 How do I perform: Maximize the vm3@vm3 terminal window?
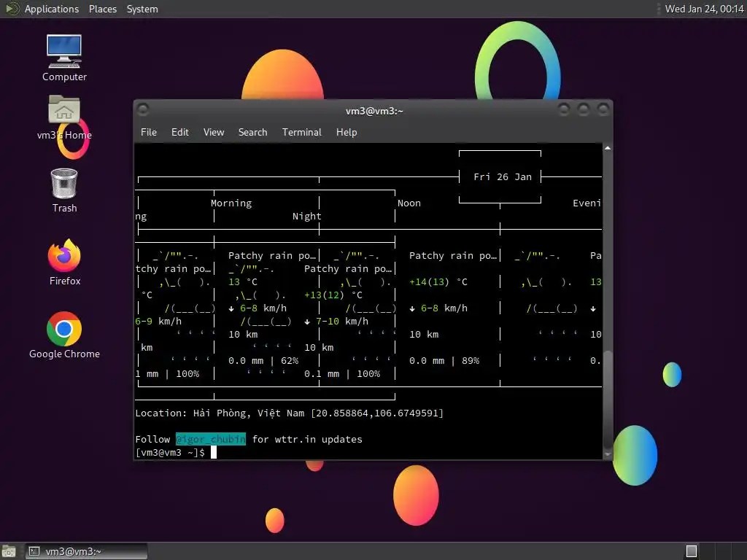tap(584, 110)
